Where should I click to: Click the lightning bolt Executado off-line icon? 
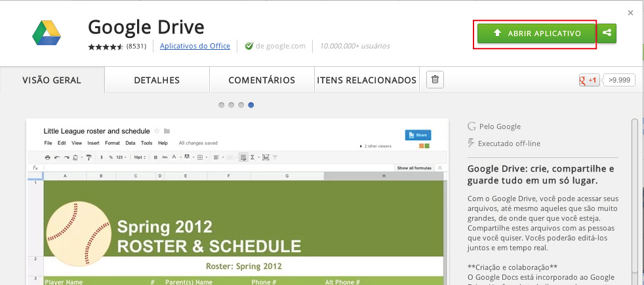(x=471, y=143)
